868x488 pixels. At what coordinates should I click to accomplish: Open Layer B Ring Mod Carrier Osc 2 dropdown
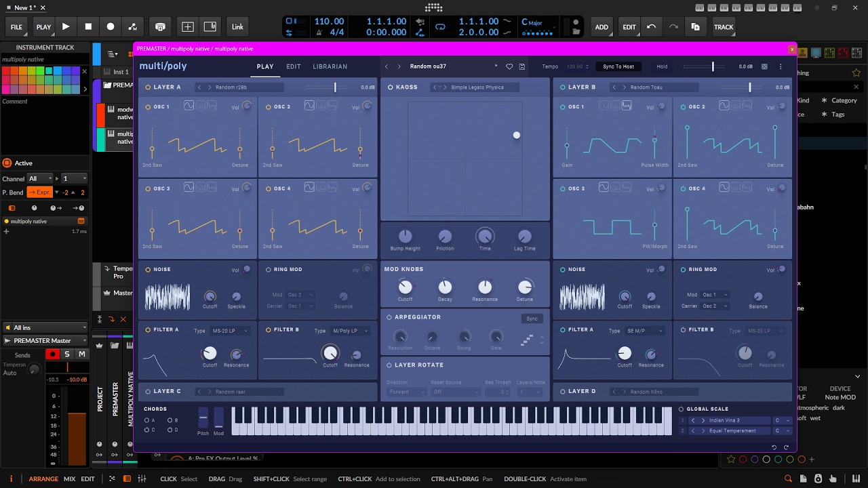coord(715,306)
